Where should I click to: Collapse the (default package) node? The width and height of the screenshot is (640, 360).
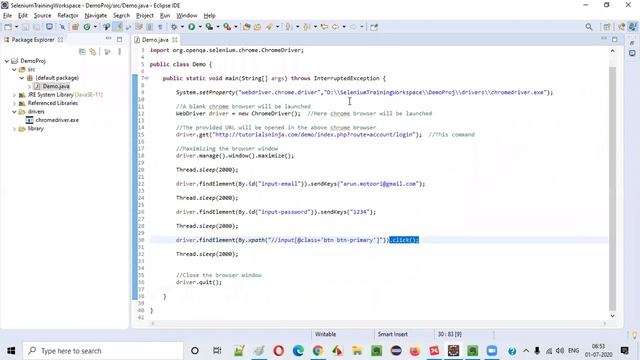[x=22, y=78]
